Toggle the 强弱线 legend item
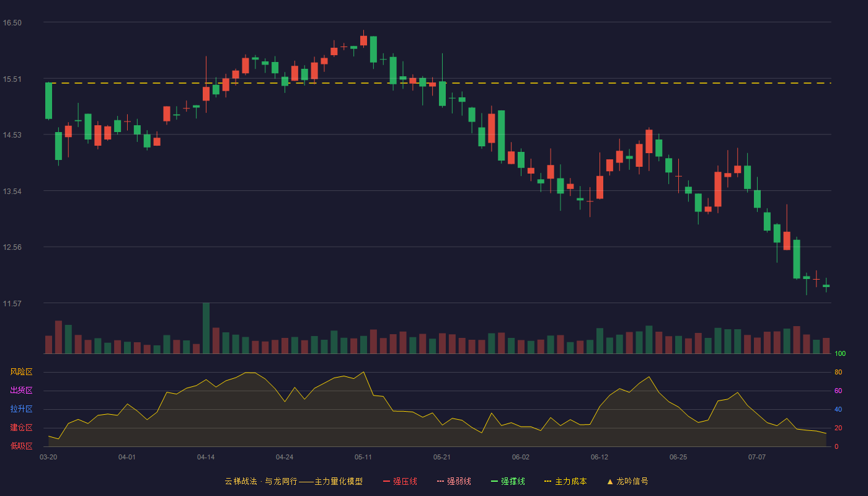868x496 pixels. tap(454, 481)
